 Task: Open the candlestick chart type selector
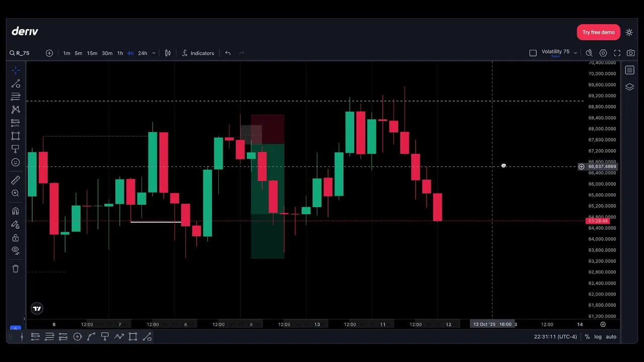pos(168,53)
